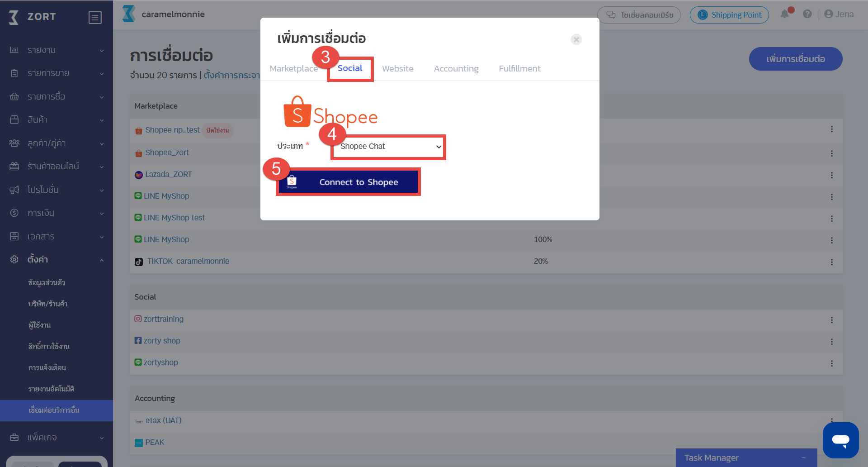Expand the เอกสาร sidebar menu
Screen dimensions: 868x467
point(57,237)
